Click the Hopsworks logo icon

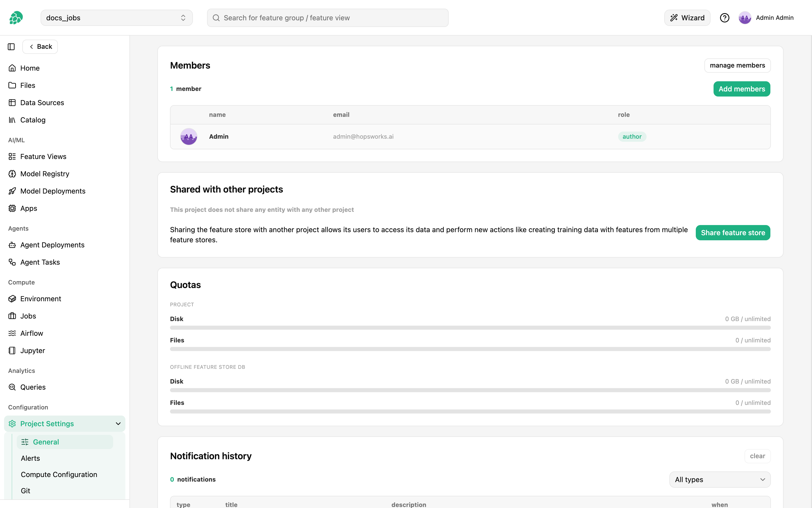tap(16, 18)
